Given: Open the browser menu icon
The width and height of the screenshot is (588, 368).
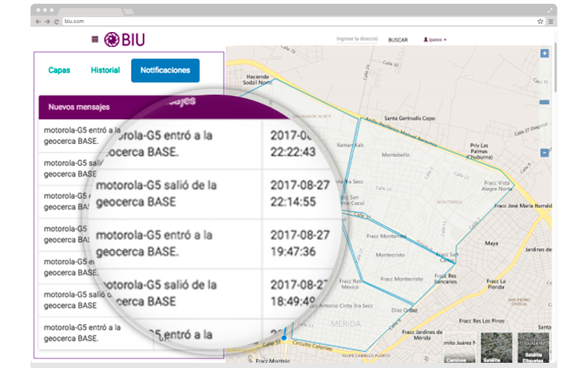Looking at the screenshot, I should click(x=551, y=22).
